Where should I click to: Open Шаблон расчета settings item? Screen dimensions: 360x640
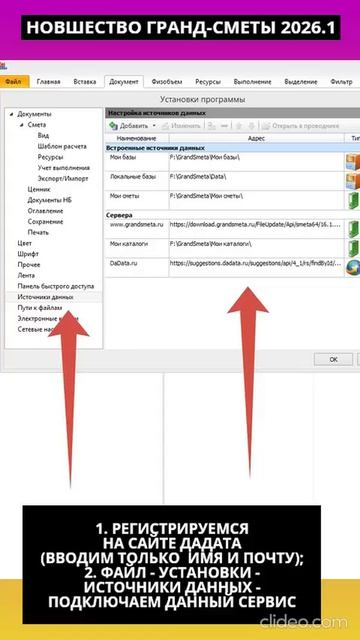click(x=62, y=146)
